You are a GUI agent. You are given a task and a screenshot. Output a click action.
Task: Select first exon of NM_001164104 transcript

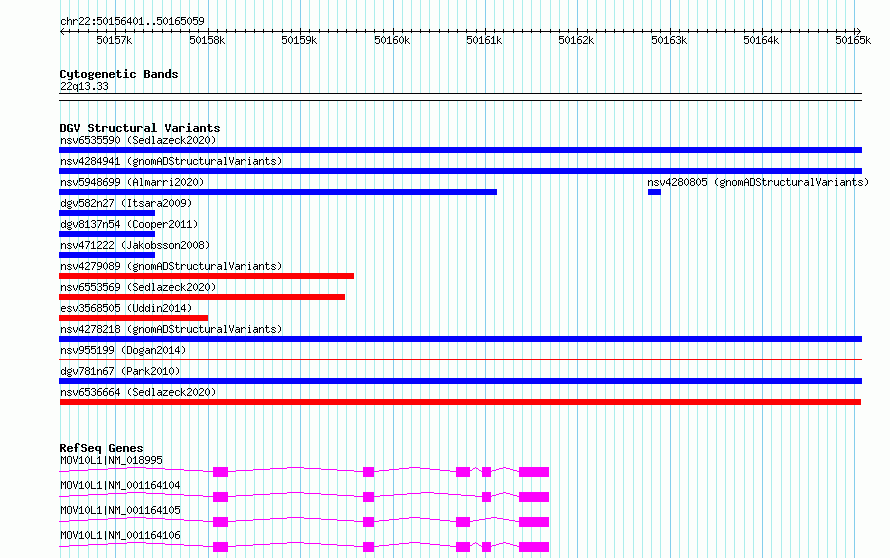(220, 497)
